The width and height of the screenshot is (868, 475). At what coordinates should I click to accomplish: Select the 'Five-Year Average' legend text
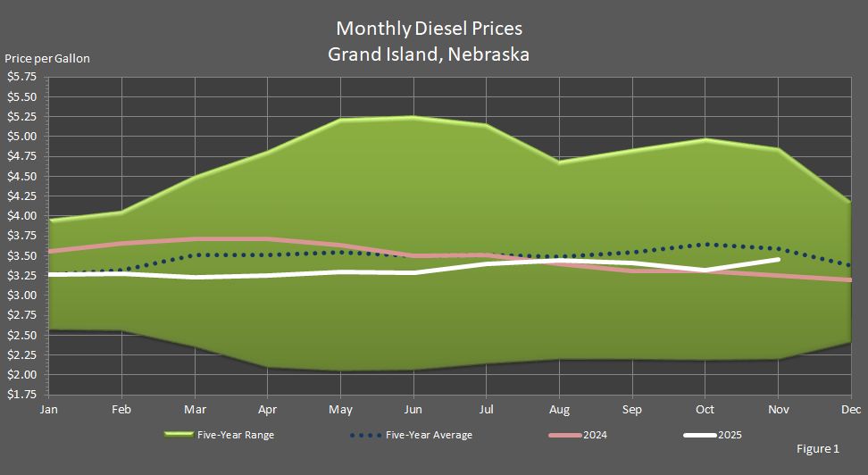(431, 435)
